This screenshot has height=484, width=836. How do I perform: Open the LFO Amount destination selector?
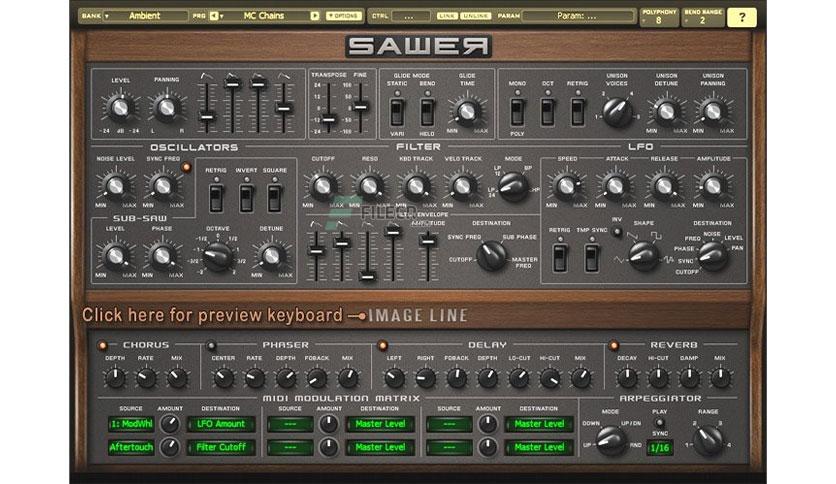pos(221,424)
